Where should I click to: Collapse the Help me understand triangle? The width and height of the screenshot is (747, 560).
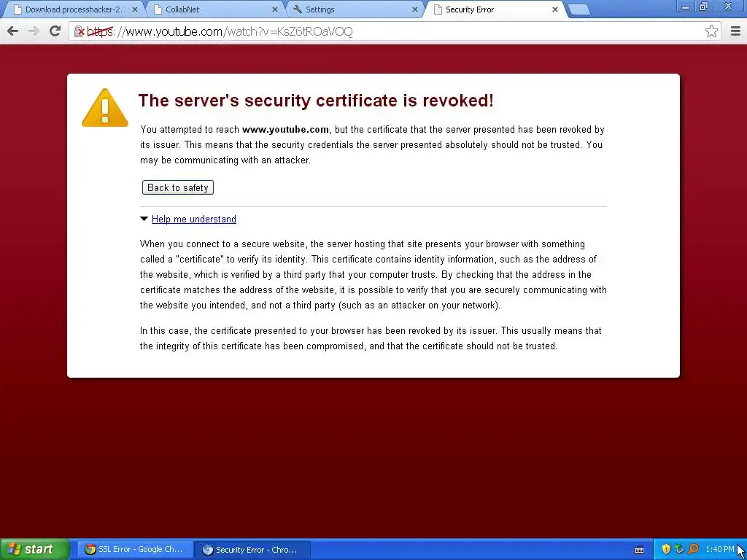tap(144, 219)
